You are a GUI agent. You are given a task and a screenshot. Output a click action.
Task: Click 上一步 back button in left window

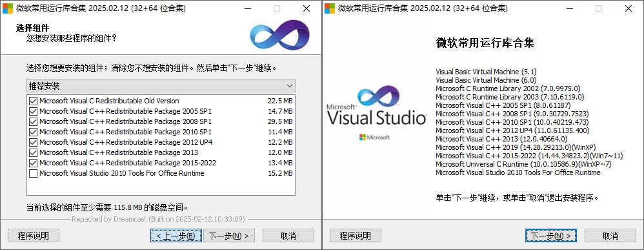click(x=176, y=236)
